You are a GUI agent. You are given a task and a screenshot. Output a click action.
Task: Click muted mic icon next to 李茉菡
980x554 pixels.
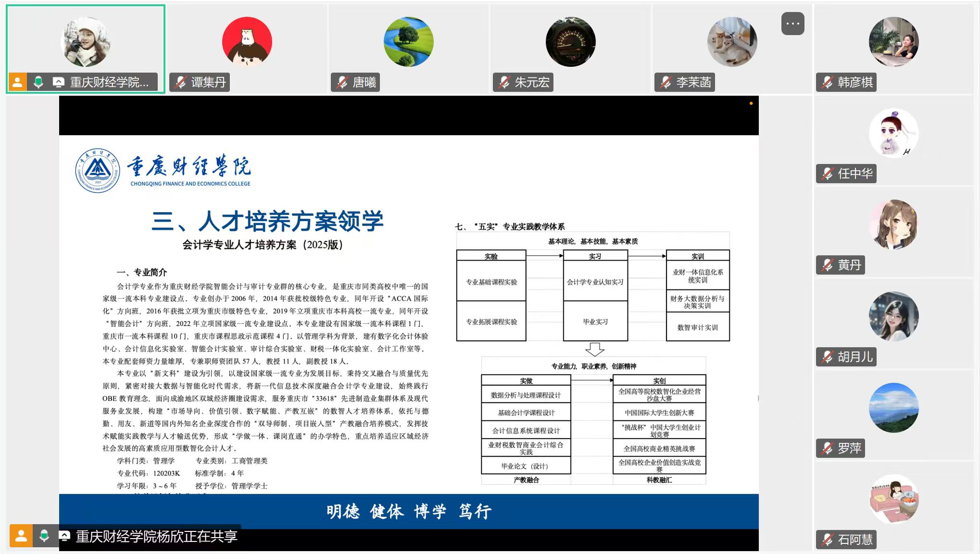(x=666, y=82)
